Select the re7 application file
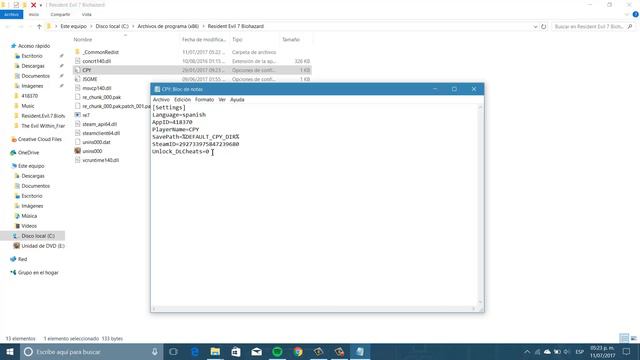This screenshot has height=360, width=640. click(x=86, y=115)
